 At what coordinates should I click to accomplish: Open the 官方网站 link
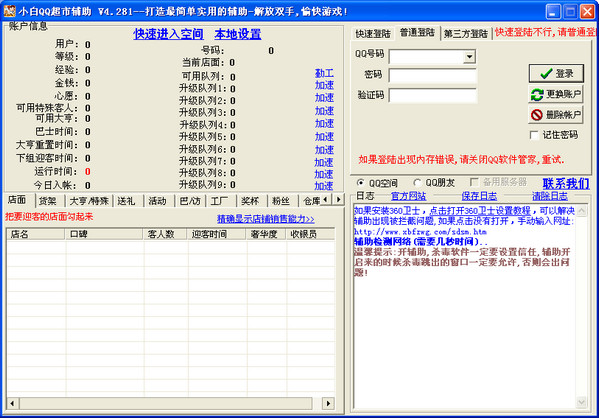(408, 196)
